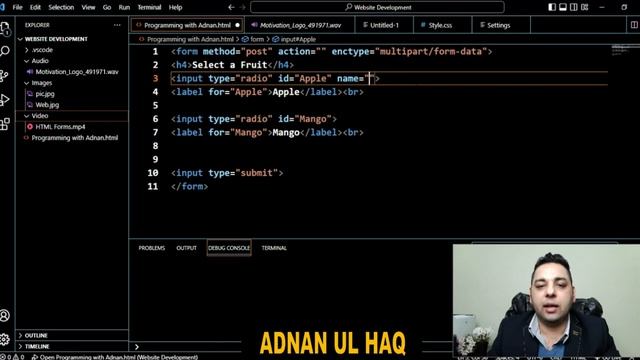Click the warnings count in status bar
This screenshot has height=360, width=640.
point(18,357)
